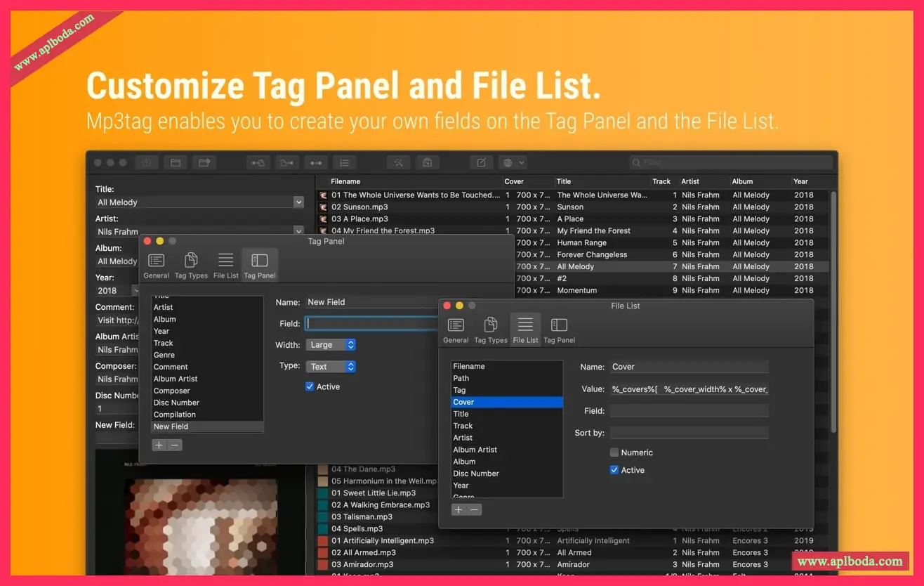Select Compilation in Tag Panel list
This screenshot has height=586, width=924.
pyautogui.click(x=208, y=415)
